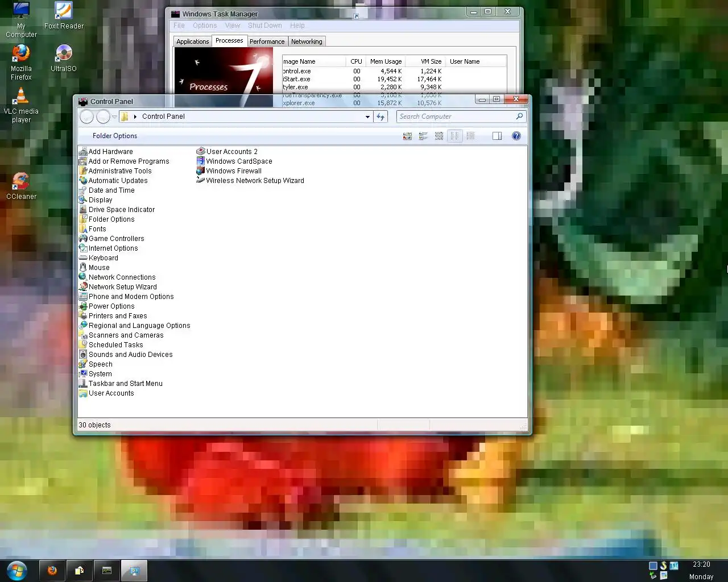Open Mouse settings applet
728x582 pixels.
click(94, 268)
